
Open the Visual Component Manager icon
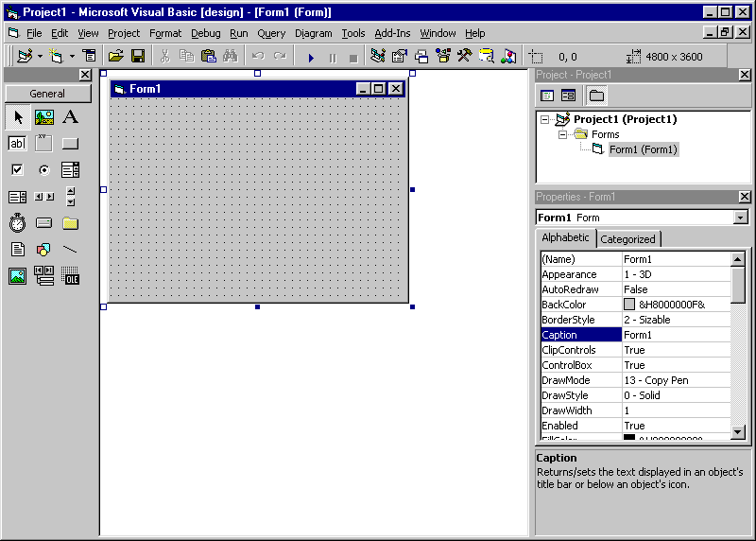tap(508, 57)
